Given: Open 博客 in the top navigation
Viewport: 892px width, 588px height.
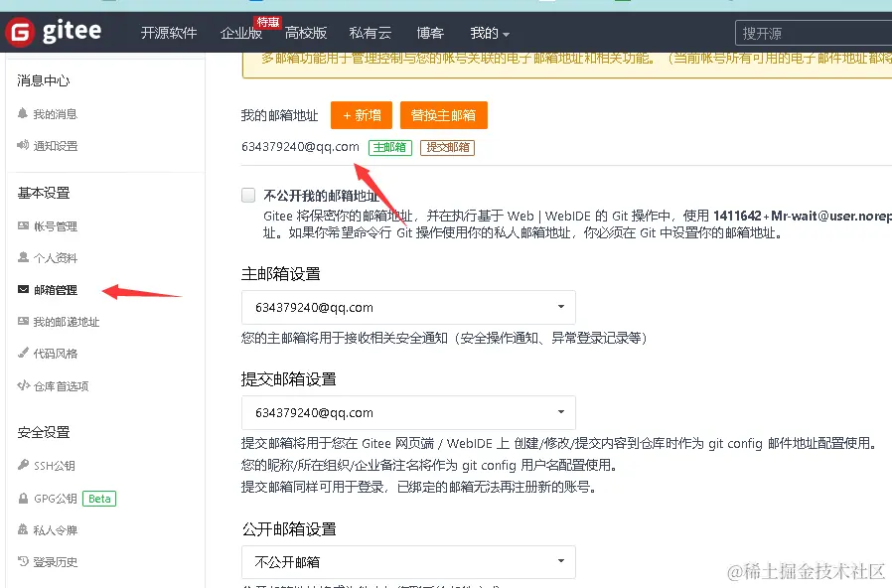Looking at the screenshot, I should pos(430,33).
